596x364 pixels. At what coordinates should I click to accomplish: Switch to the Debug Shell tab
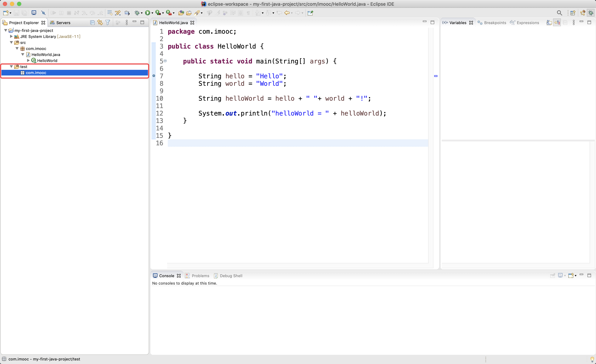[228, 276]
